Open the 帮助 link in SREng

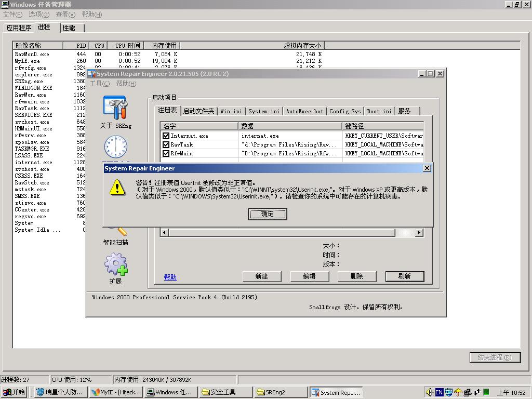[x=170, y=277]
